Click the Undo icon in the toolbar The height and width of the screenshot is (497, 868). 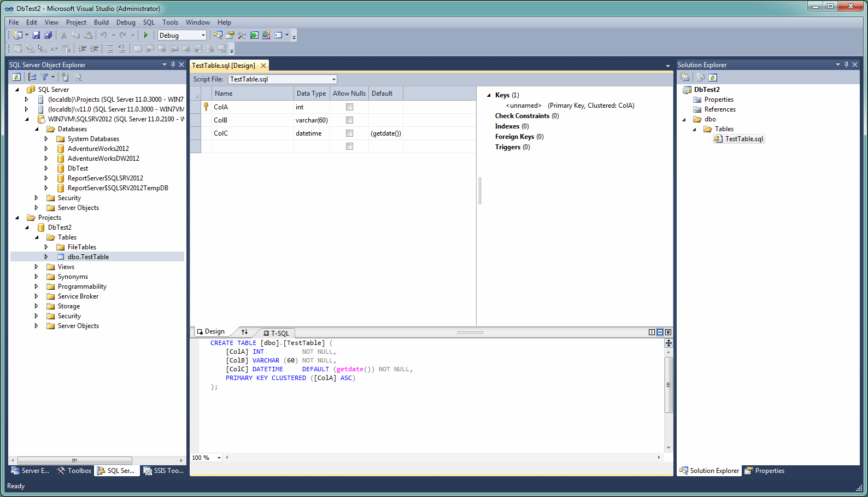click(x=103, y=35)
